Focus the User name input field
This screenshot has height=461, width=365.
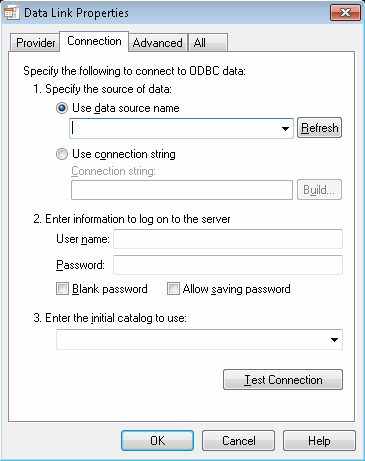[228, 239]
